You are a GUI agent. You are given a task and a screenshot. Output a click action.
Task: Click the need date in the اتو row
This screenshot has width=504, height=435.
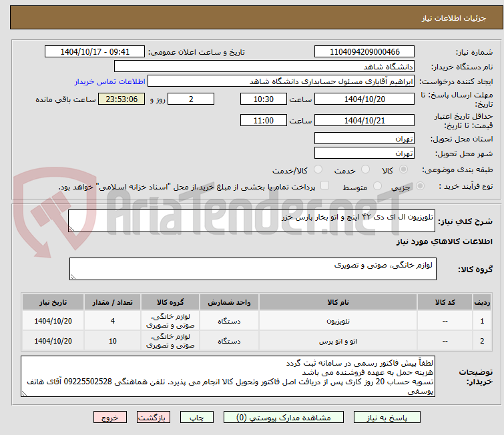[53, 341]
